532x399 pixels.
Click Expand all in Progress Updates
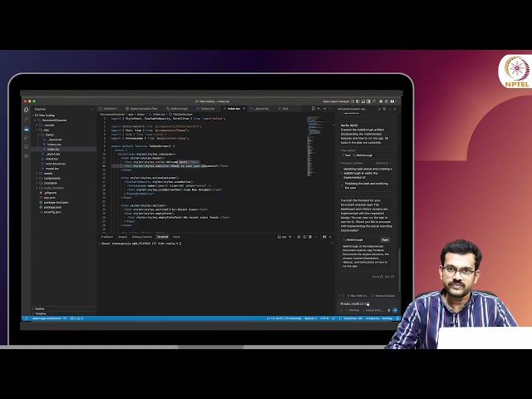[x=382, y=163]
